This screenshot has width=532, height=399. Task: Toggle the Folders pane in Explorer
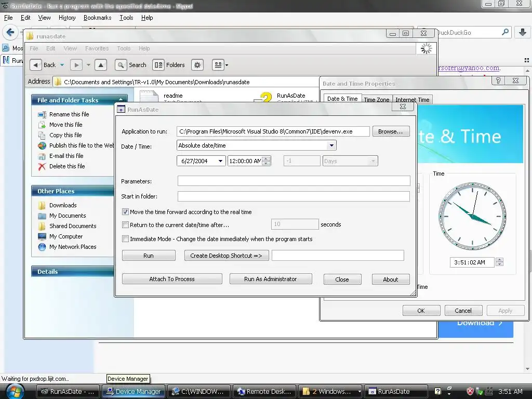click(169, 65)
